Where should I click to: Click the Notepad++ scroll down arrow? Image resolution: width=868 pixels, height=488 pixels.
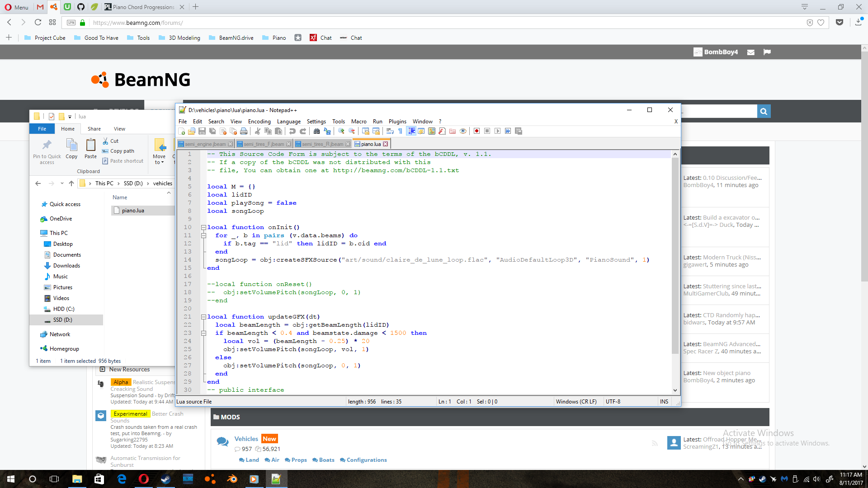tap(675, 390)
